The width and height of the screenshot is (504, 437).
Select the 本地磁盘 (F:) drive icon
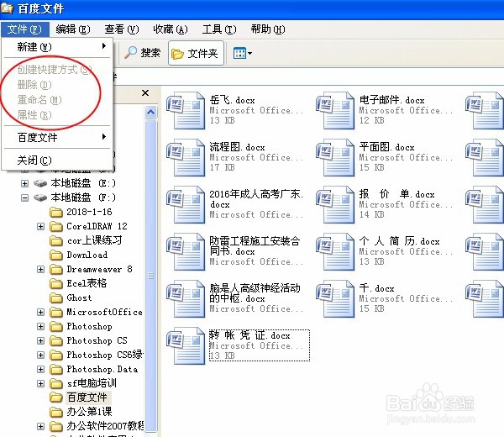40,197
